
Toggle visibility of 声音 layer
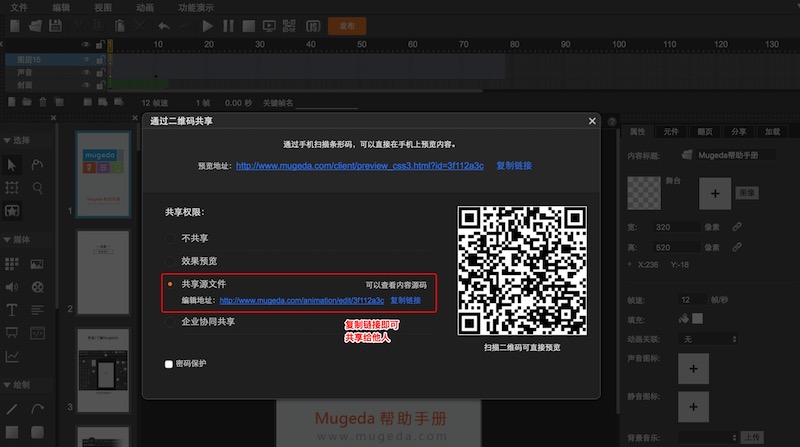(86, 72)
